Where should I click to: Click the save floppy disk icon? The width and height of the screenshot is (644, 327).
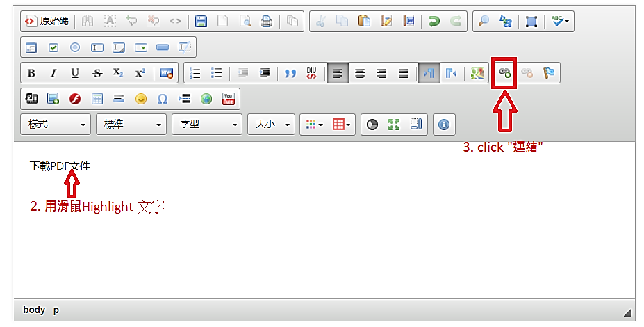pos(201,22)
